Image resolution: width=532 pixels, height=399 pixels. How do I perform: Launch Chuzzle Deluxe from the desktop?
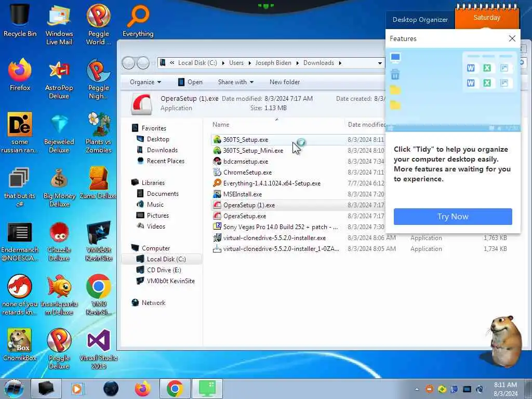[x=59, y=241]
